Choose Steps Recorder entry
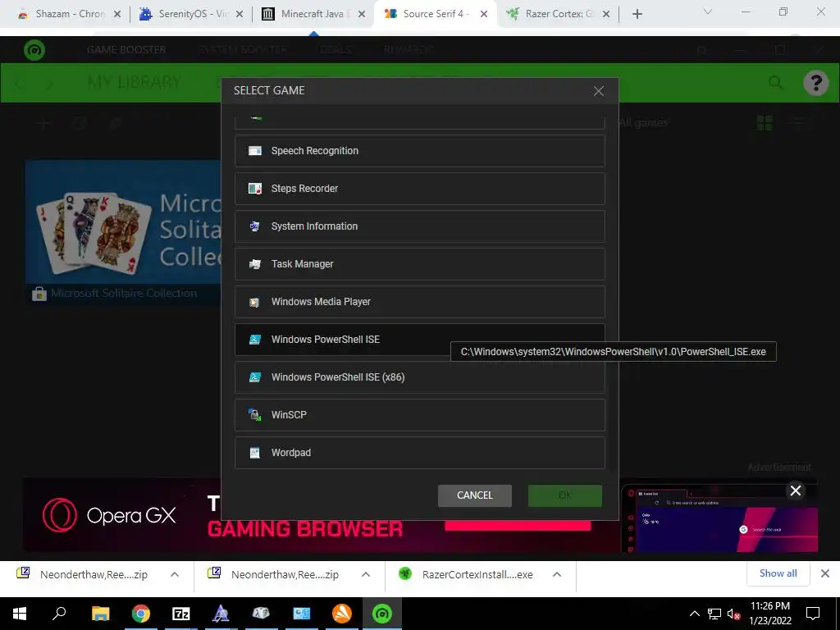Viewport: 840px width, 630px height. pos(419,189)
